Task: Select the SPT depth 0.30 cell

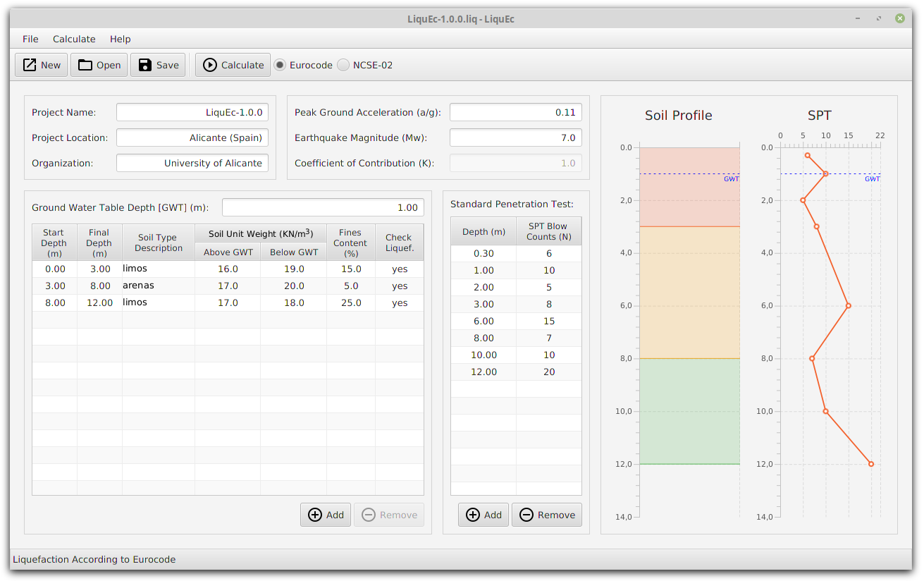Action: (483, 253)
